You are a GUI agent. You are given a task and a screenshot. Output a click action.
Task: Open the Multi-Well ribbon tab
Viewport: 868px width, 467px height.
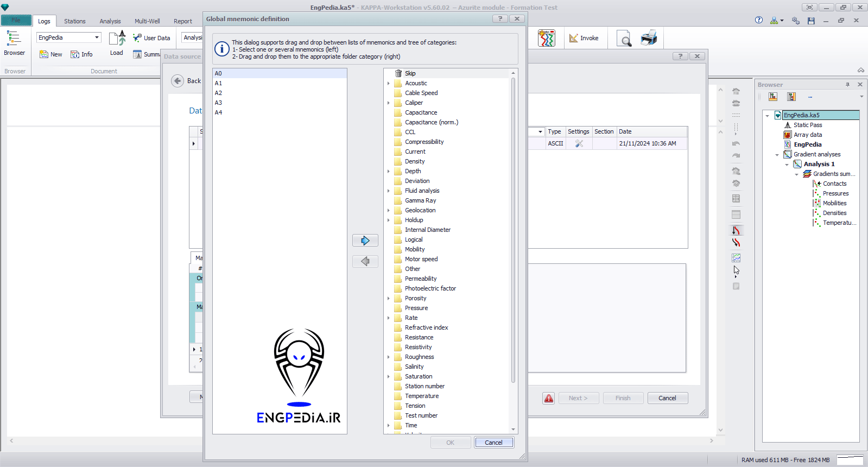[x=147, y=21]
